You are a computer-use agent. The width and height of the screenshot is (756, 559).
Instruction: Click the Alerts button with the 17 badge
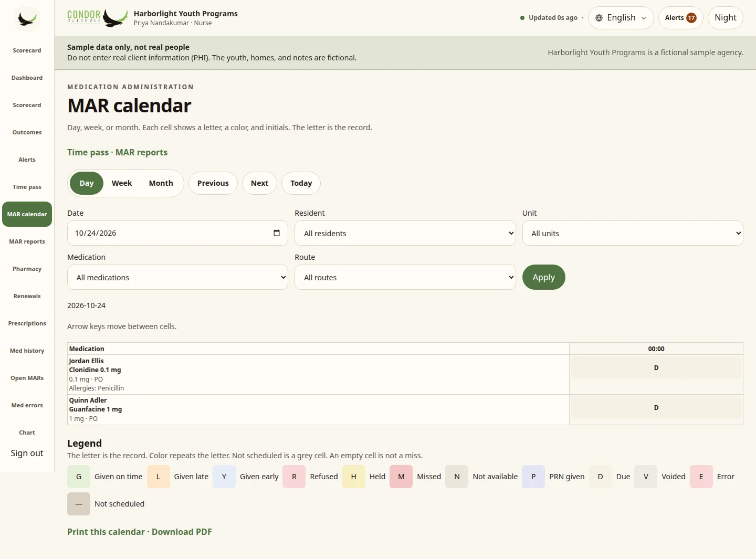(680, 18)
